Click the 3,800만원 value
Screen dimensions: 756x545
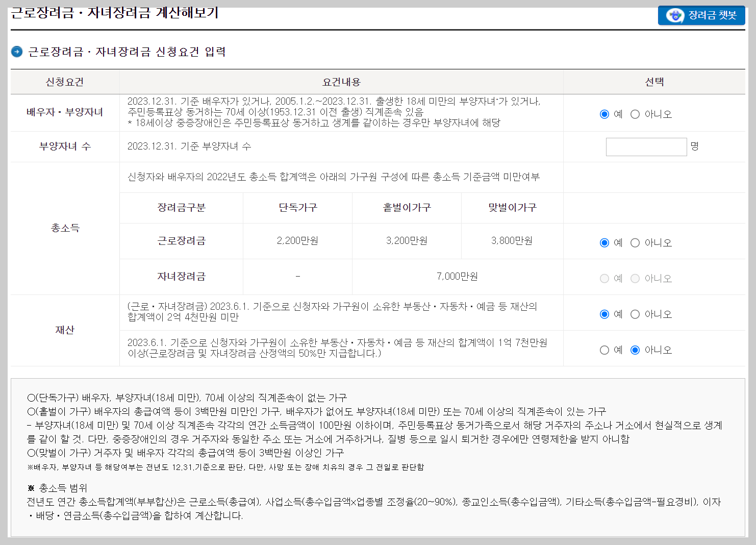tap(512, 241)
